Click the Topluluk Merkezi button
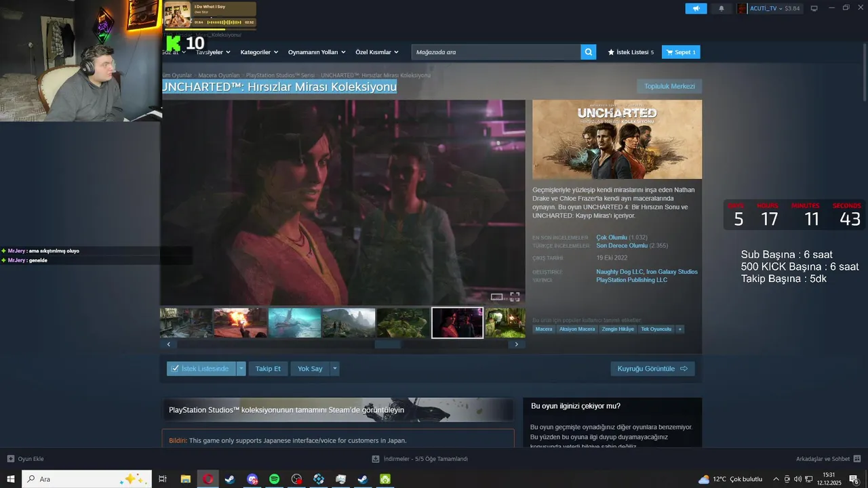868x488 pixels. 669,86
